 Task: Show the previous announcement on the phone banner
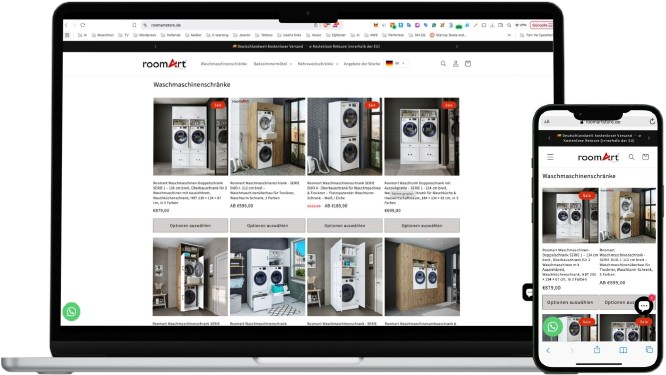[549, 138]
